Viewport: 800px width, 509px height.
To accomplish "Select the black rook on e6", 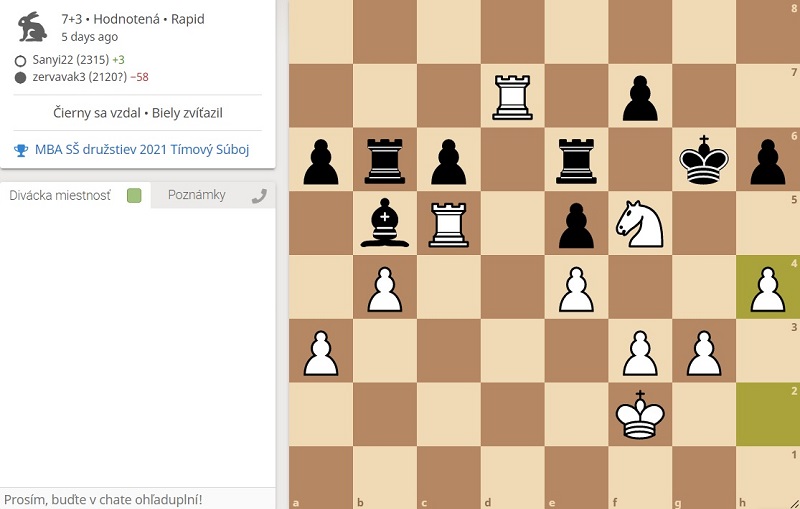I will coord(577,159).
